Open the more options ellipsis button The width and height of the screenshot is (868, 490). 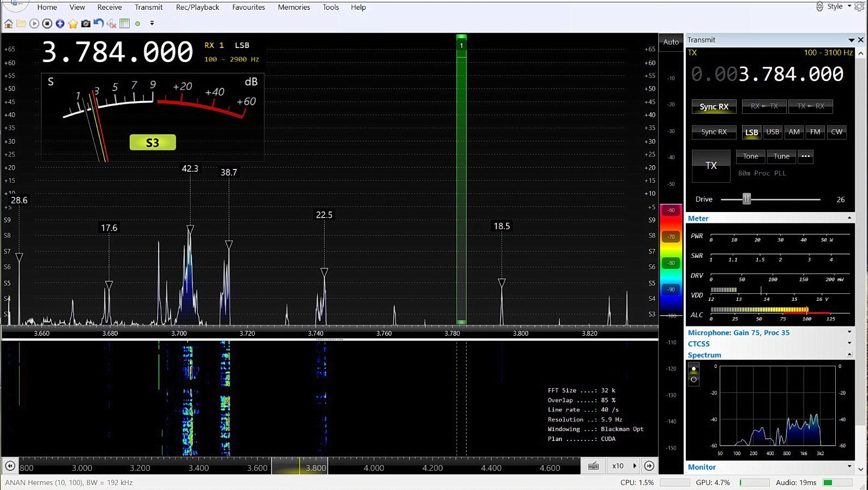click(x=805, y=156)
